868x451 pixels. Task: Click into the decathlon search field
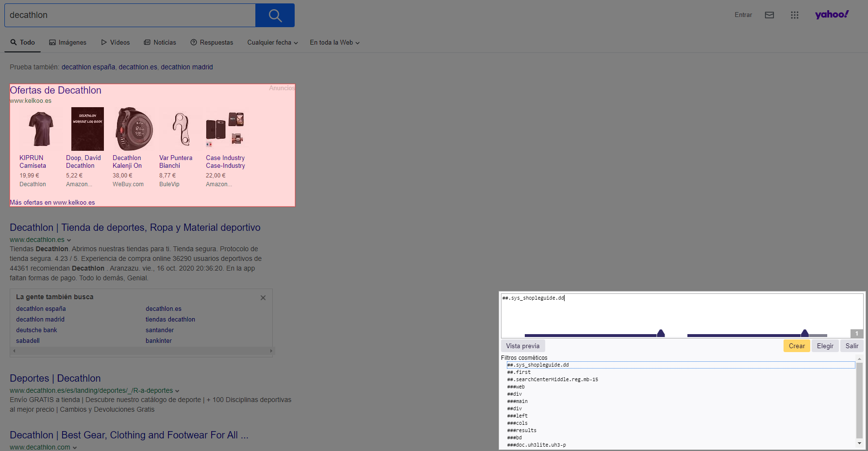pos(130,16)
